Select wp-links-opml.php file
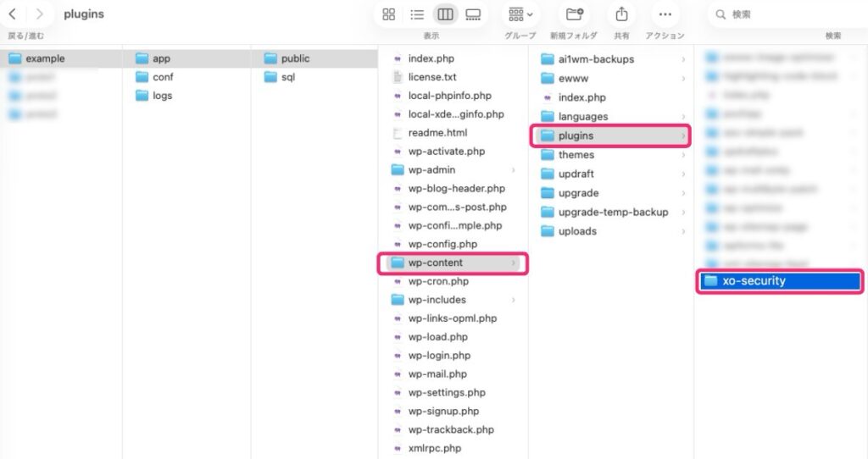The height and width of the screenshot is (459, 868). click(453, 318)
